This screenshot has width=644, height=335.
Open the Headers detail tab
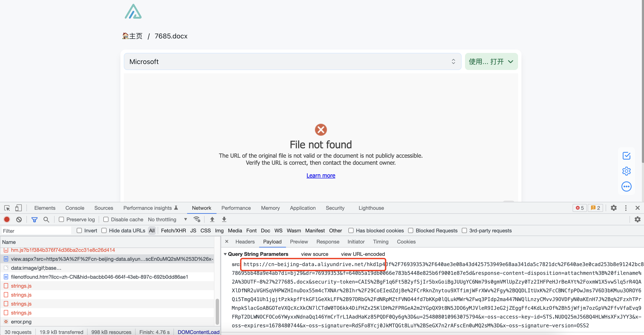245,241
